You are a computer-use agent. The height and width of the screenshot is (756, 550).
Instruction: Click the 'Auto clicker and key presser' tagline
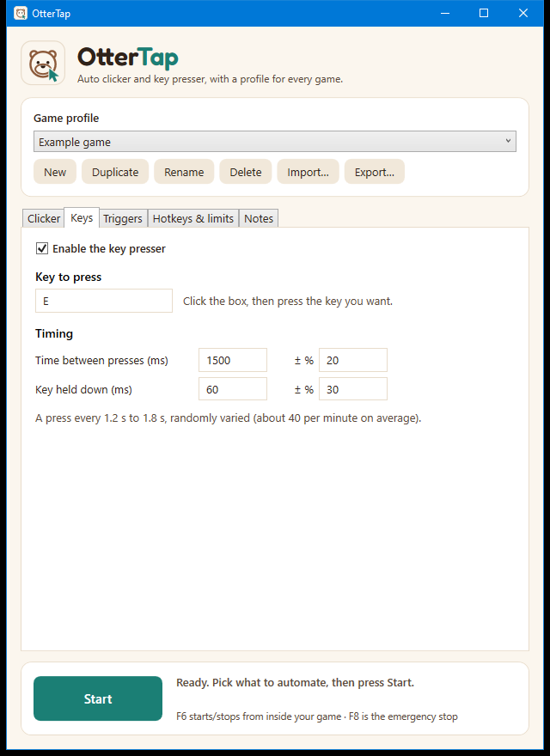[x=210, y=79]
